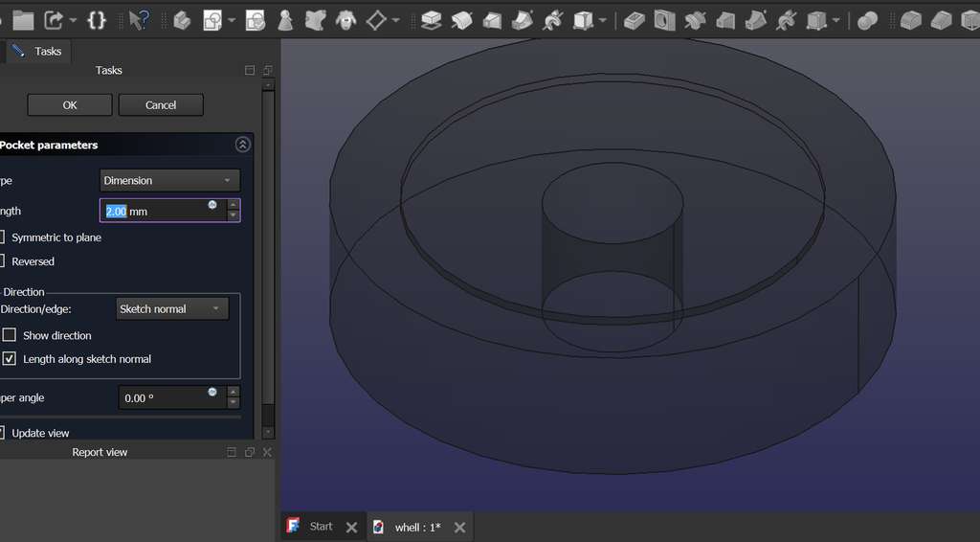Viewport: 980px width, 542px height.
Task: Select the Subtractive pipe tool
Action: (x=756, y=21)
